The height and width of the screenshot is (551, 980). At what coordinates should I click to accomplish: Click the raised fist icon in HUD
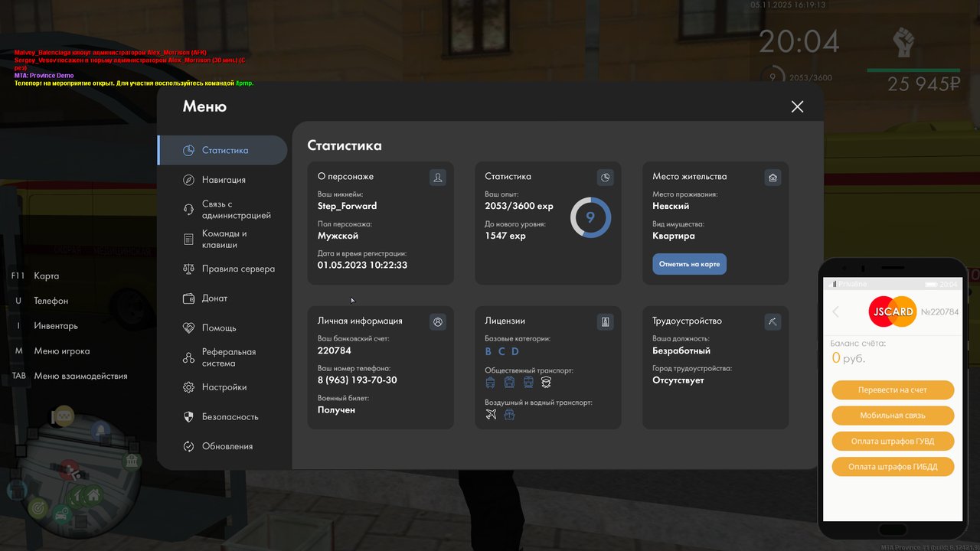(x=905, y=44)
